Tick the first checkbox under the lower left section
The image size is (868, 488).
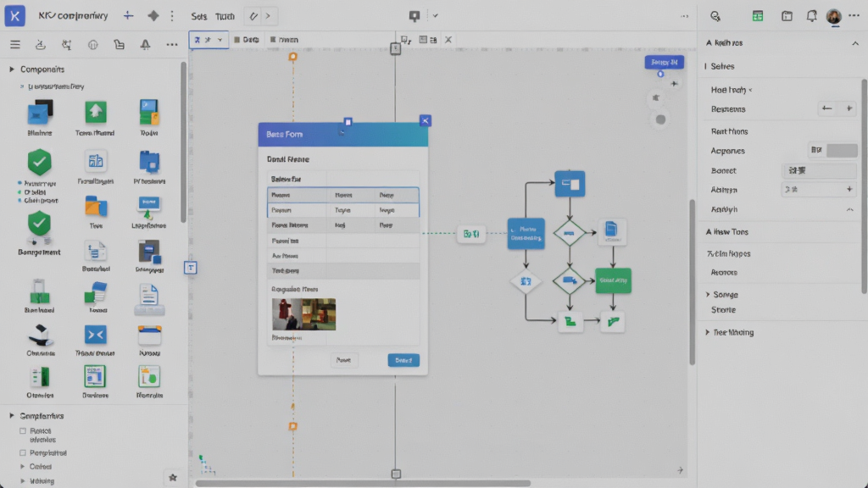(x=23, y=431)
